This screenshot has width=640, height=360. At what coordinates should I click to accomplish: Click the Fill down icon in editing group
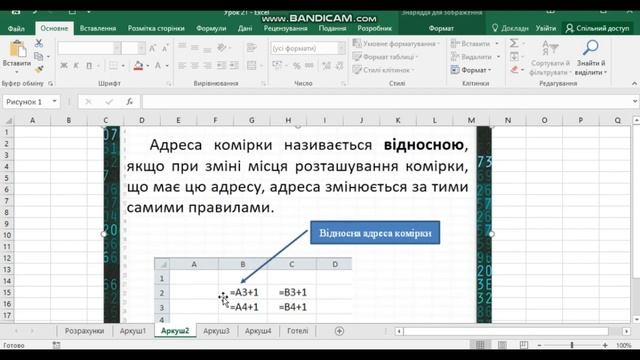[x=514, y=56]
